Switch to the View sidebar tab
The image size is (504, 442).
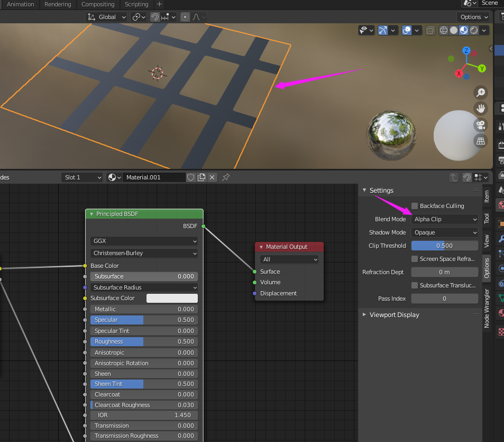pyautogui.click(x=487, y=241)
